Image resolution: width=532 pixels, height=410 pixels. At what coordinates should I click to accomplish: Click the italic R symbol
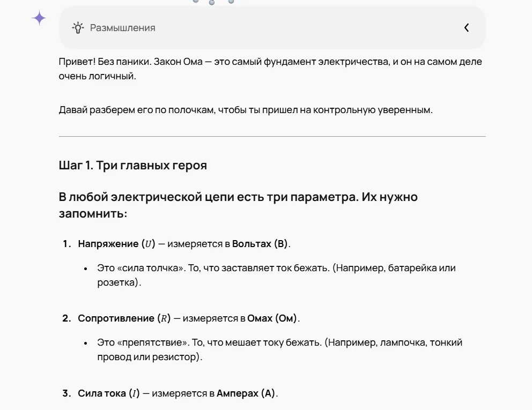164,319
